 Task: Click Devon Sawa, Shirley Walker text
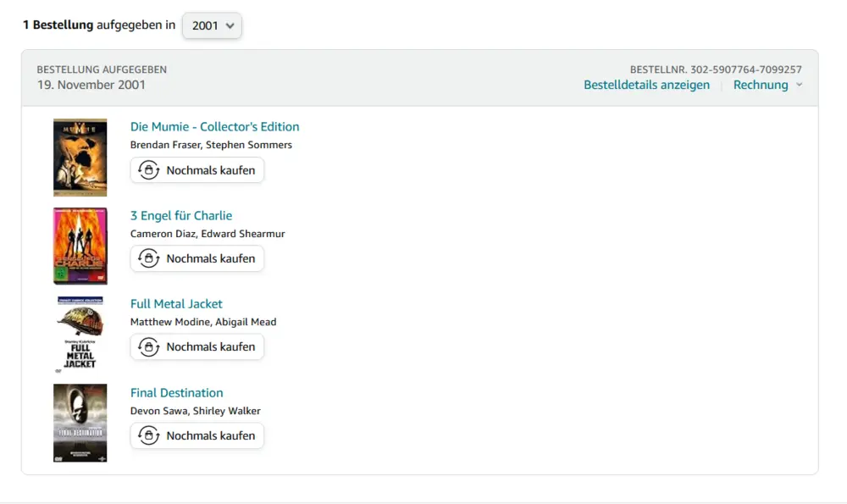click(196, 411)
